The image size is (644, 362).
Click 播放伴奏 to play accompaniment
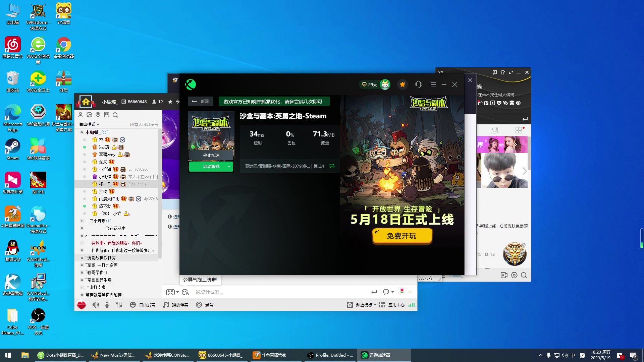click(x=176, y=305)
